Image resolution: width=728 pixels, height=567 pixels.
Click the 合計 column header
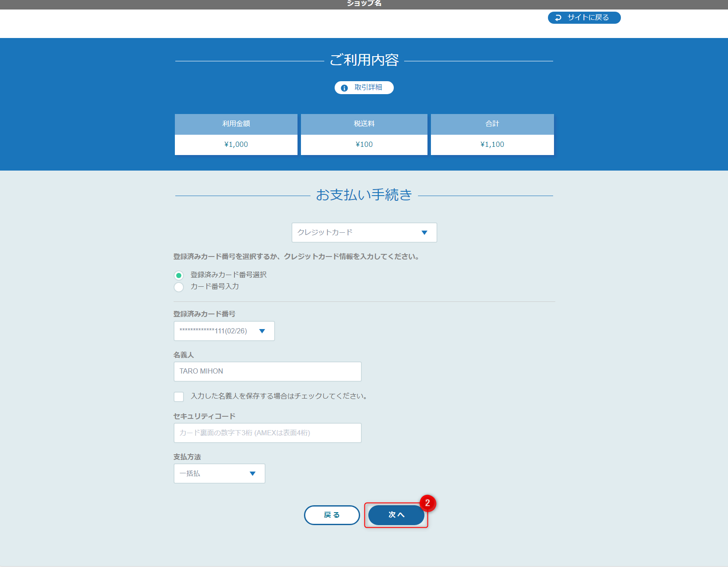coord(492,124)
